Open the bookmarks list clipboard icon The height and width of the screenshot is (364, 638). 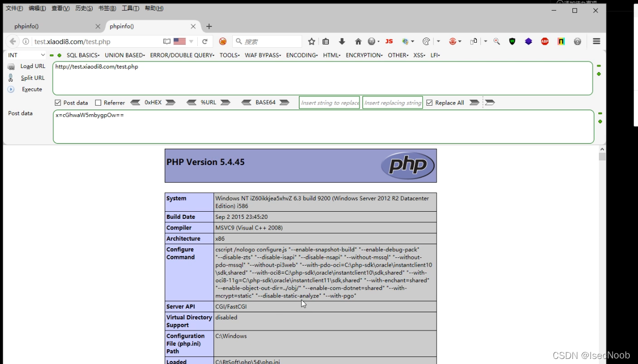pos(326,42)
